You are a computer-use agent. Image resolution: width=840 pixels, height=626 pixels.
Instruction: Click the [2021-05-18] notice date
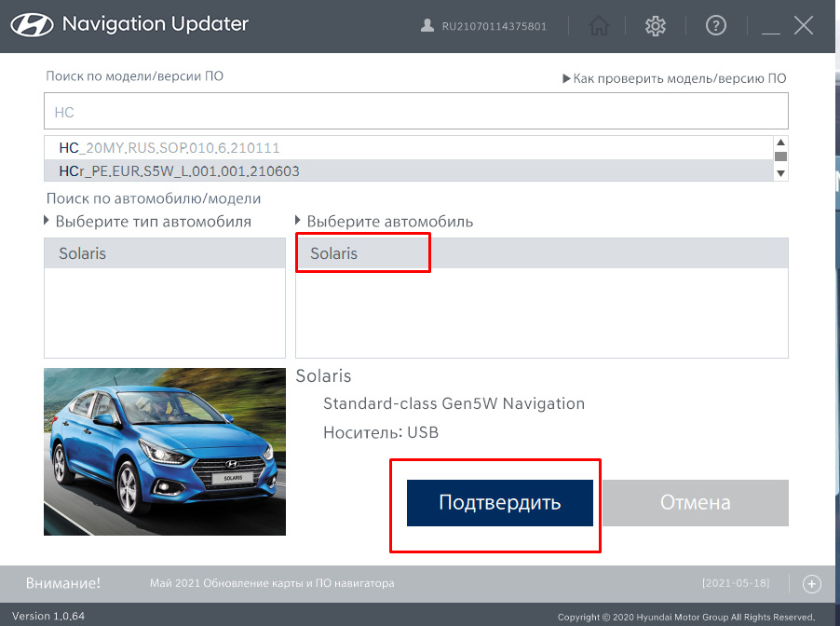pos(736,583)
